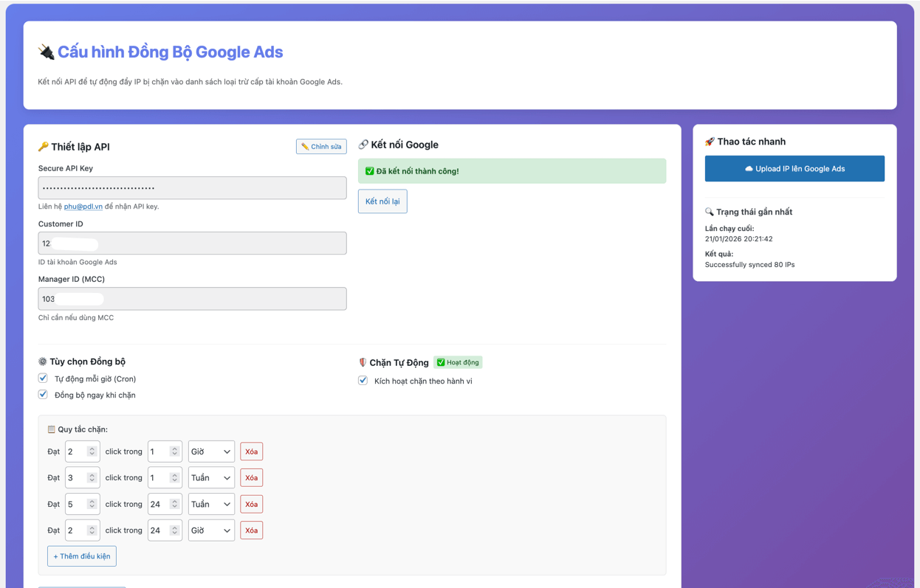The image size is (920, 588).
Task: Click the last run timestamp 21/01/2026 20:21:42
Action: click(x=738, y=239)
